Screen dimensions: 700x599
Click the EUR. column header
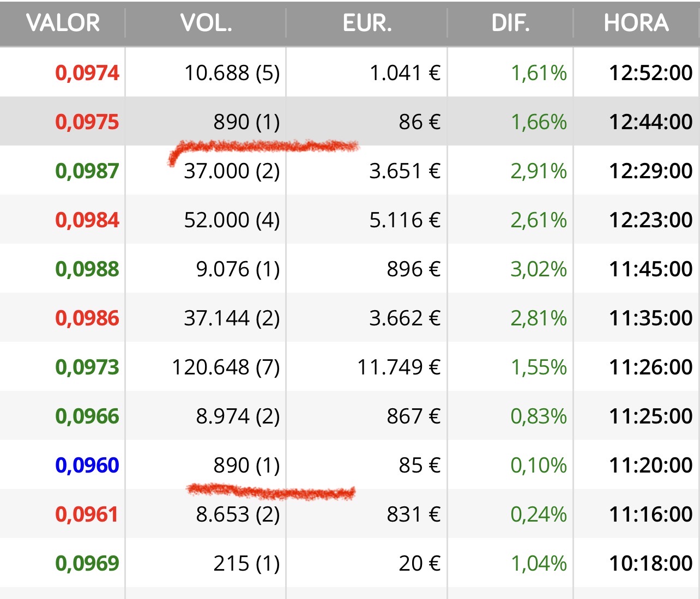[x=367, y=23]
